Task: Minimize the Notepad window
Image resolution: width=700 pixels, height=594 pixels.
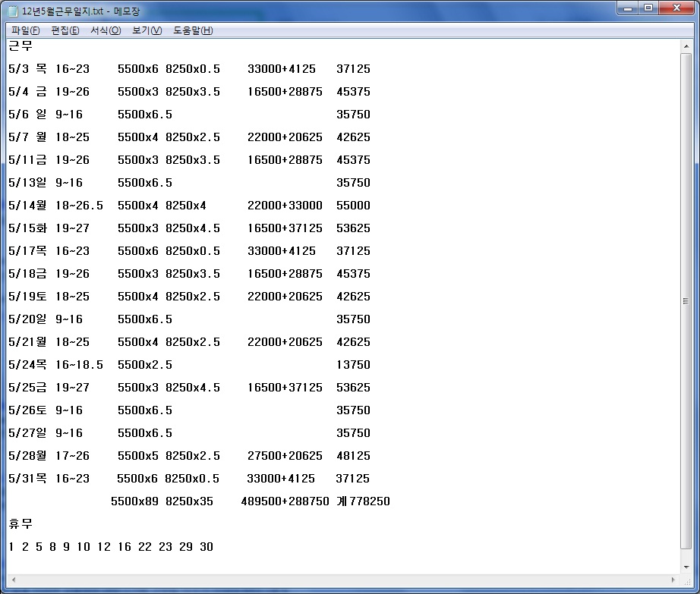Action: pos(627,8)
